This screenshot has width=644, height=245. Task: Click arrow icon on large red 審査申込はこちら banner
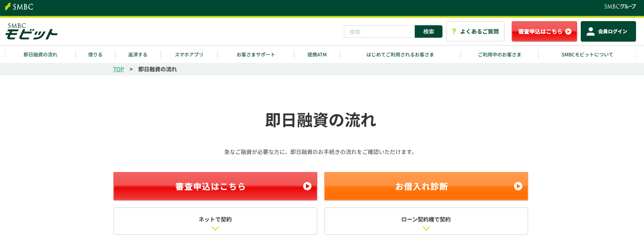[307, 186]
